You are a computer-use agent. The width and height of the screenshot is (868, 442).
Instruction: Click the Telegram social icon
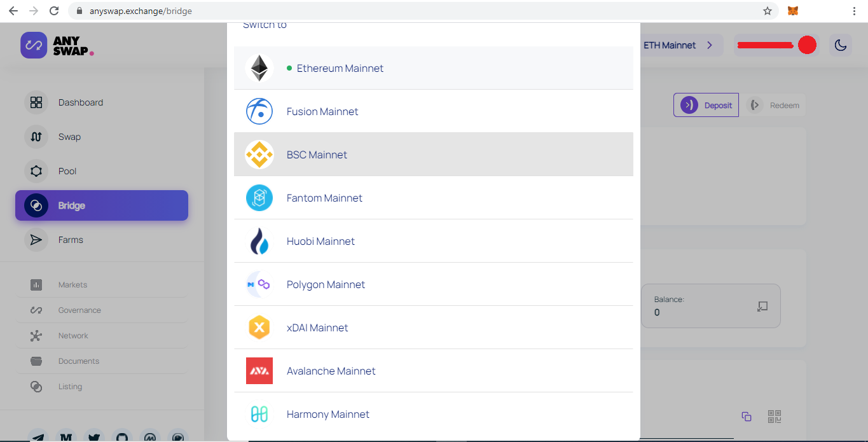(x=38, y=438)
